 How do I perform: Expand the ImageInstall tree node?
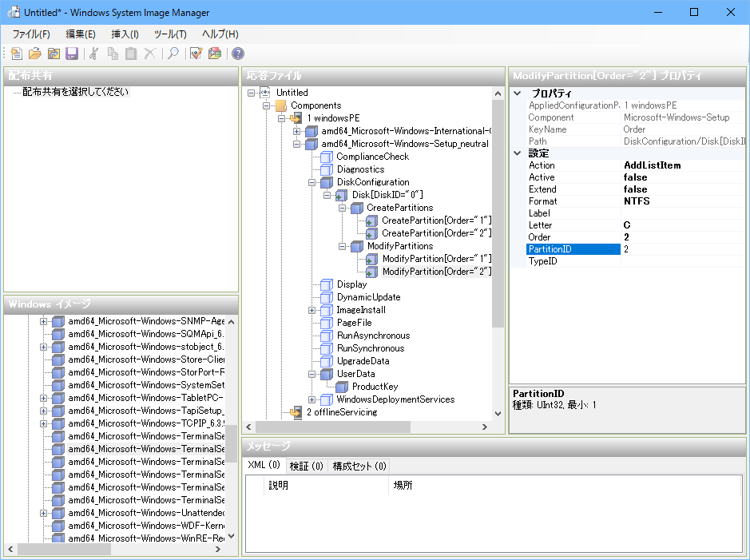[312, 310]
